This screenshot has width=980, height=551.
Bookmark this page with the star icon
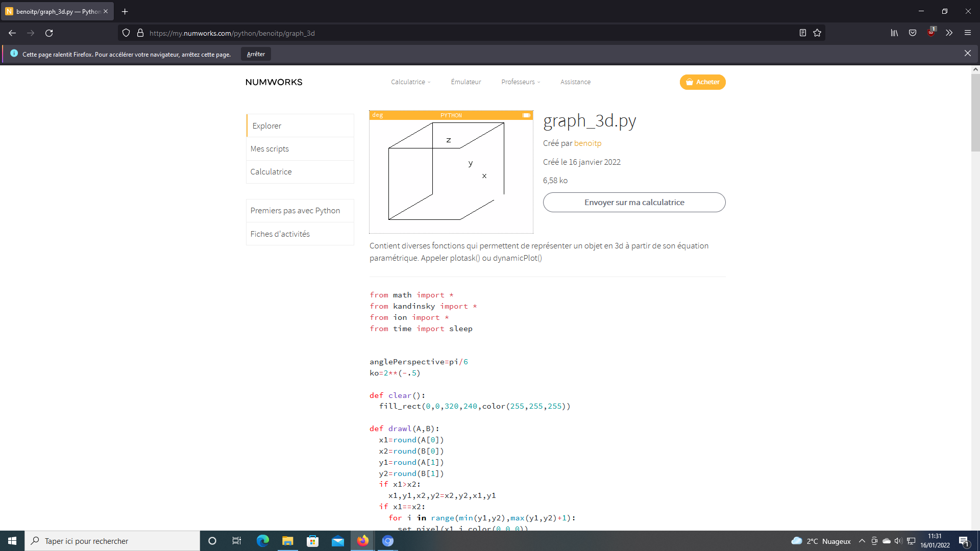coord(817,33)
